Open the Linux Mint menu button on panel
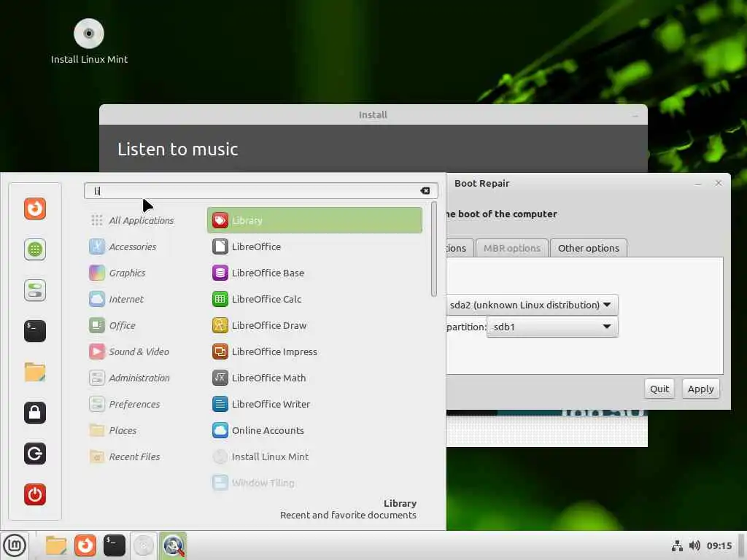747x560 pixels. click(x=15, y=545)
